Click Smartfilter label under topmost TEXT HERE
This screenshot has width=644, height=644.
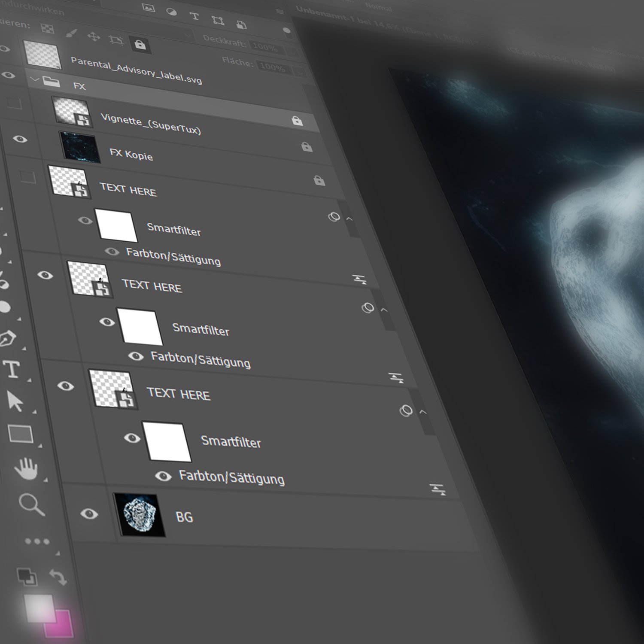coord(174,229)
